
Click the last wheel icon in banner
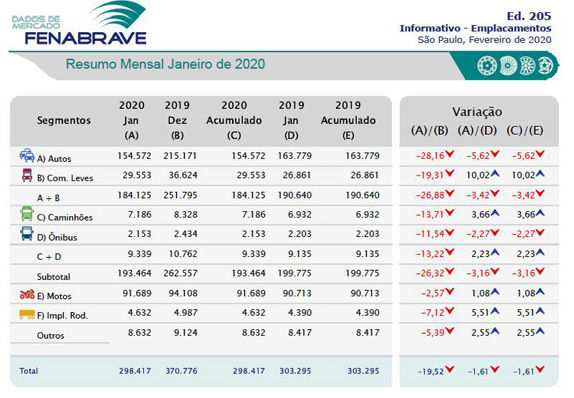click(x=546, y=66)
